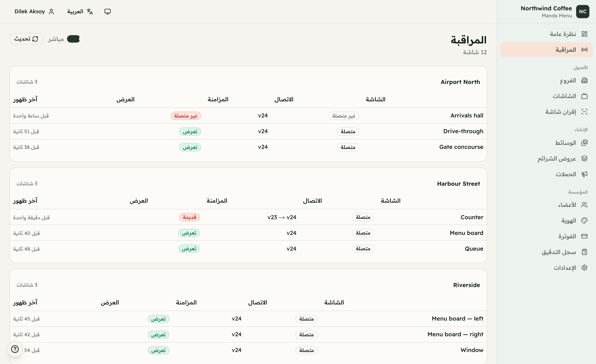Click the متصلة badge in Queue row
596x364 pixels.
tap(363, 248)
